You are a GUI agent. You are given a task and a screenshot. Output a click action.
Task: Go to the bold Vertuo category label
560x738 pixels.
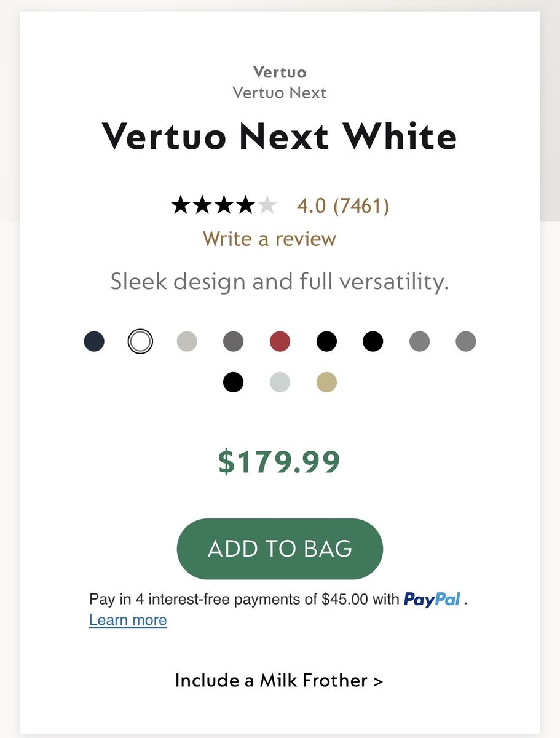point(280,73)
